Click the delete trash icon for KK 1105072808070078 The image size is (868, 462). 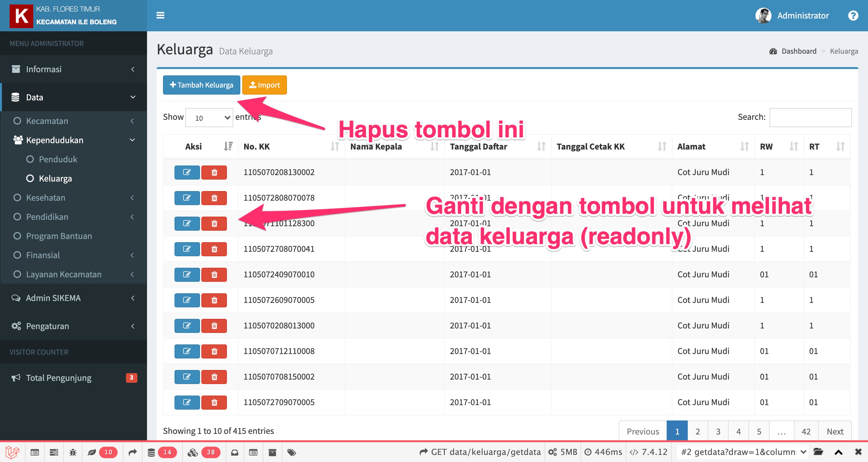214,198
